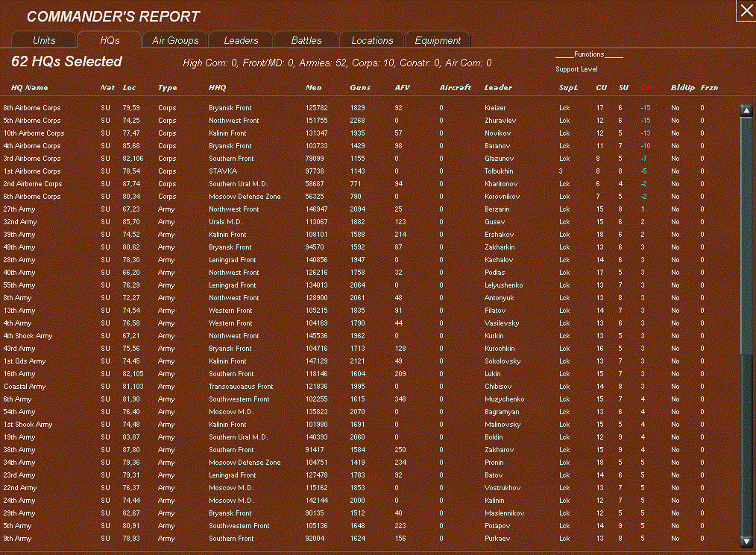Sort by Loc column header
756x555 pixels.
[129, 88]
